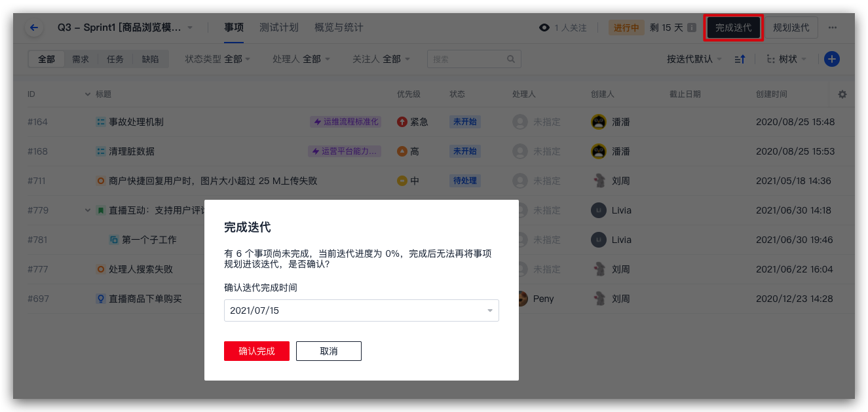Screen dimensions: 868x412
Task: Select the 缺陷 filter segment
Action: [x=150, y=59]
